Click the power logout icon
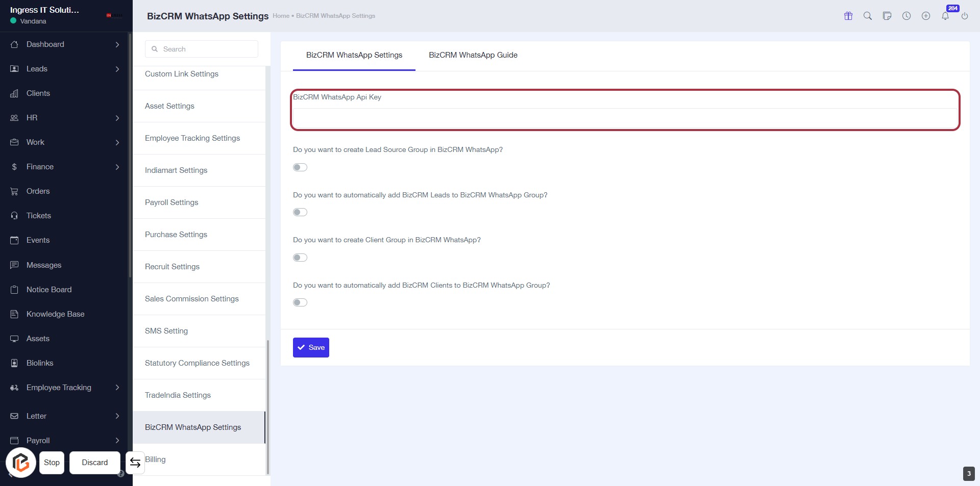The height and width of the screenshot is (486, 980). (x=965, y=16)
